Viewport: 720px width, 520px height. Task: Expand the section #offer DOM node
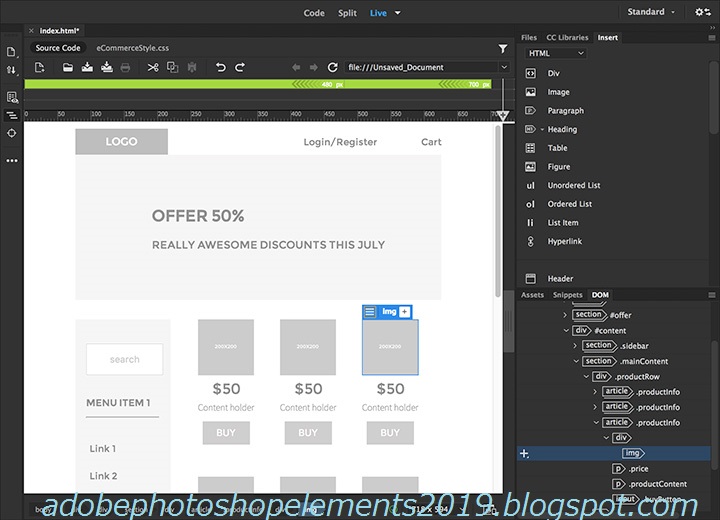(x=565, y=315)
